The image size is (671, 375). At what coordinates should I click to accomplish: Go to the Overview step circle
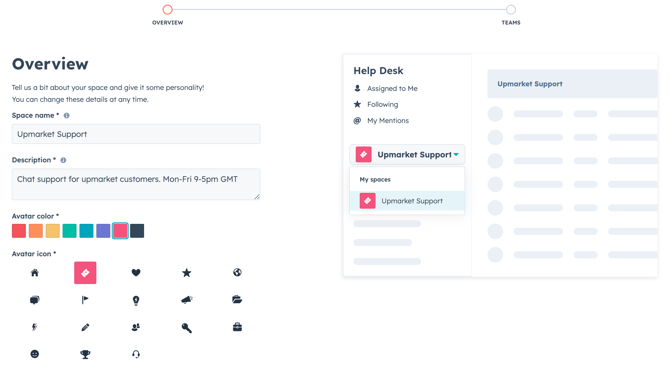(167, 9)
